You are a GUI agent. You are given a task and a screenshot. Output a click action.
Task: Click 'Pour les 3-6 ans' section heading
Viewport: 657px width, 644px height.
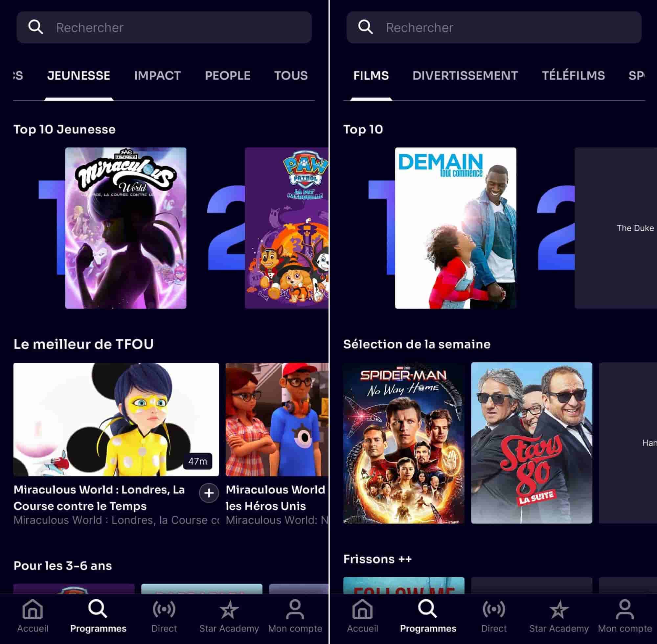[62, 565]
